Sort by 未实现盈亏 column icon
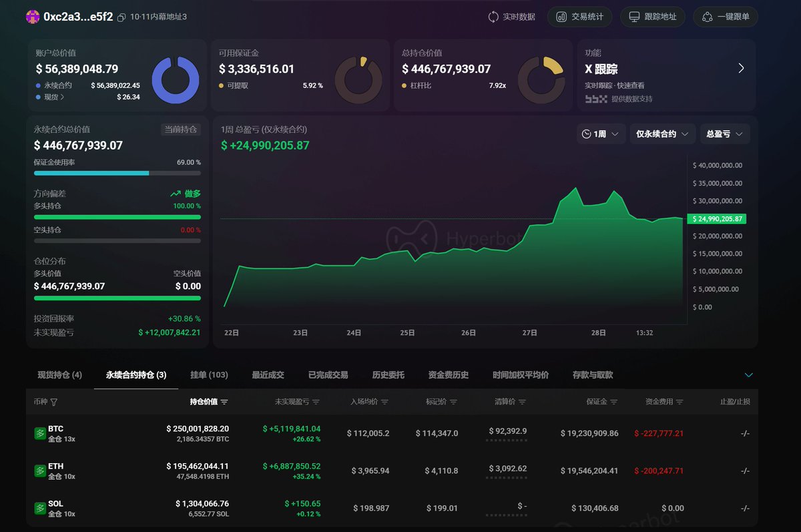Screen dimensions: 801x532 click(x=316, y=402)
